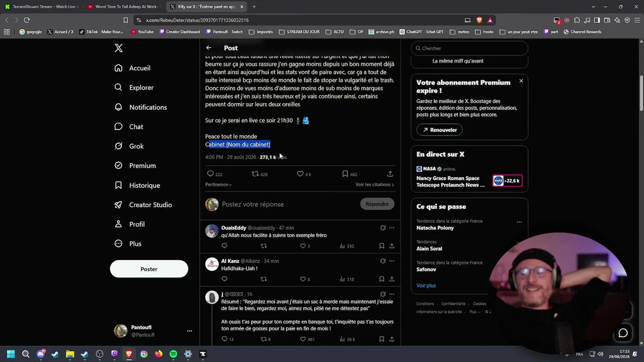The width and height of the screenshot is (644, 362).
Task: Switch to Worst Time To Fall Asleep tab
Action: click(123, 7)
